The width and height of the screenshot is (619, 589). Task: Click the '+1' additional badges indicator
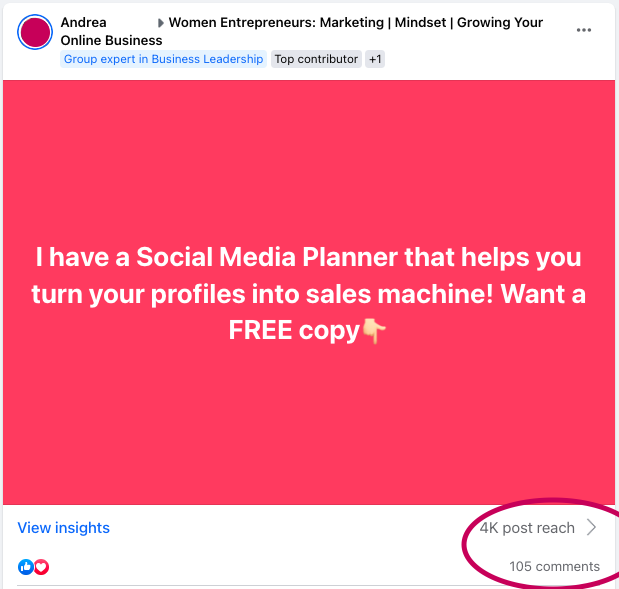click(x=375, y=59)
